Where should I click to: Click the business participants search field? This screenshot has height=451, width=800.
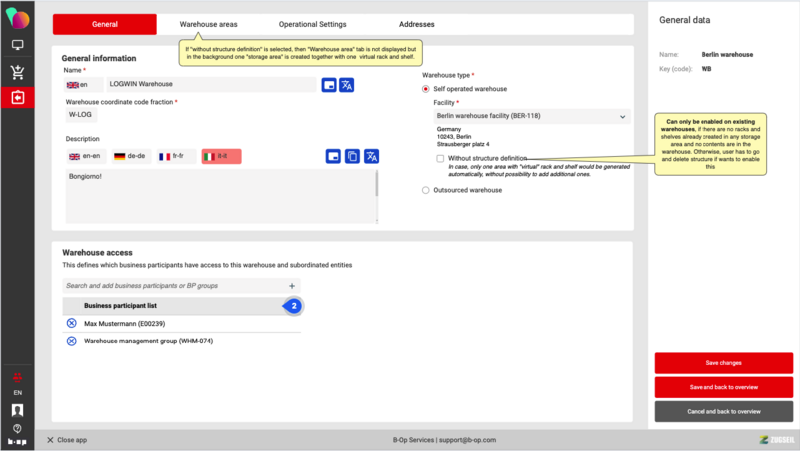[182, 286]
